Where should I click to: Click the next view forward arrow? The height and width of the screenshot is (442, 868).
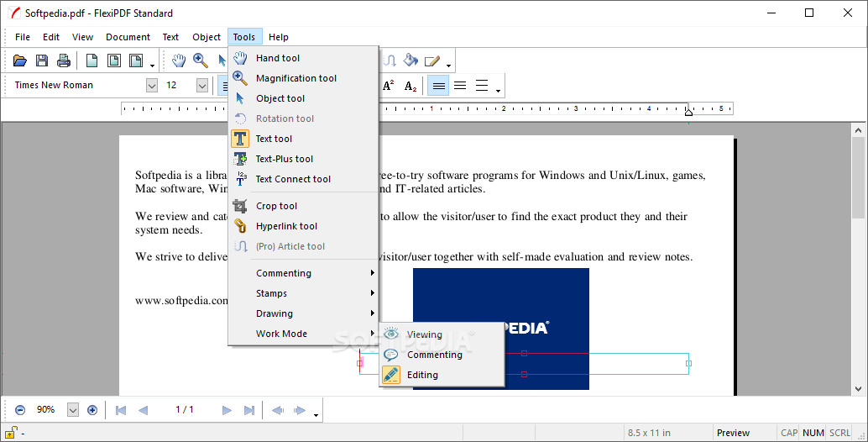tap(300, 410)
